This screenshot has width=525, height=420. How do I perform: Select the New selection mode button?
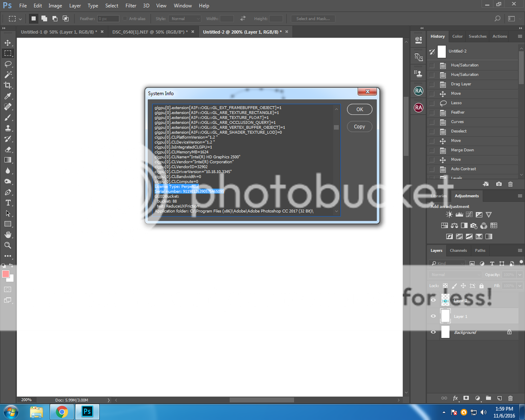tap(33, 19)
